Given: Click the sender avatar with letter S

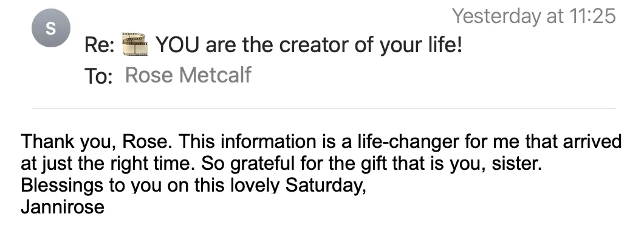Looking at the screenshot, I should point(51,28).
